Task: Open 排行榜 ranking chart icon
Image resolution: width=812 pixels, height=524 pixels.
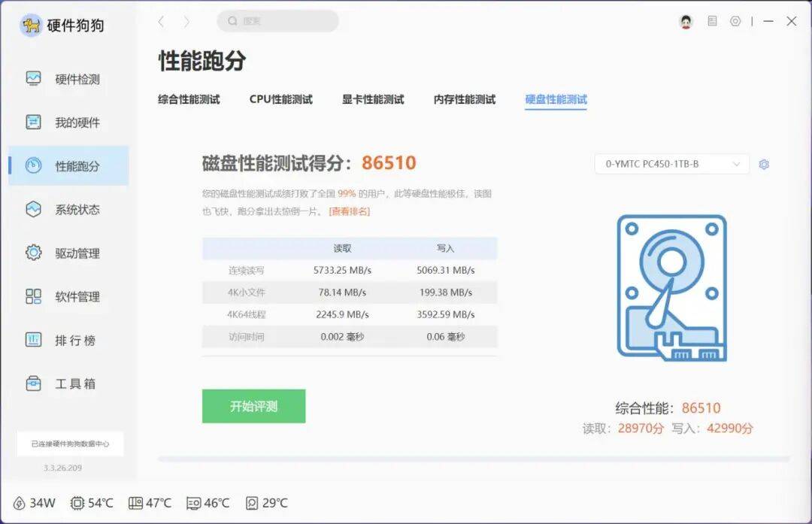Action: point(33,340)
